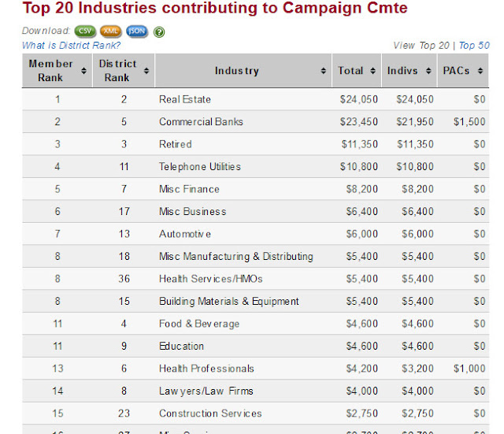Select the Commercial Banks row
This screenshot has width=504, height=434.
pos(201,122)
